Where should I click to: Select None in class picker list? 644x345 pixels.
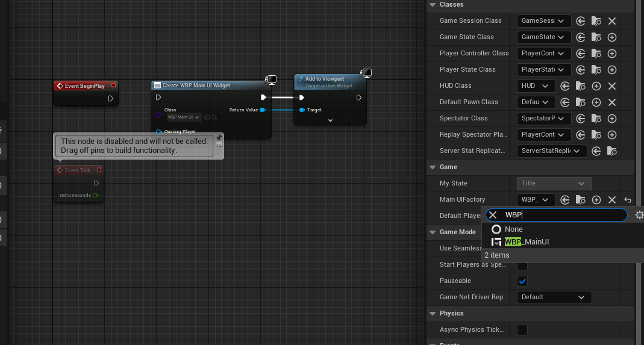[x=563, y=229]
